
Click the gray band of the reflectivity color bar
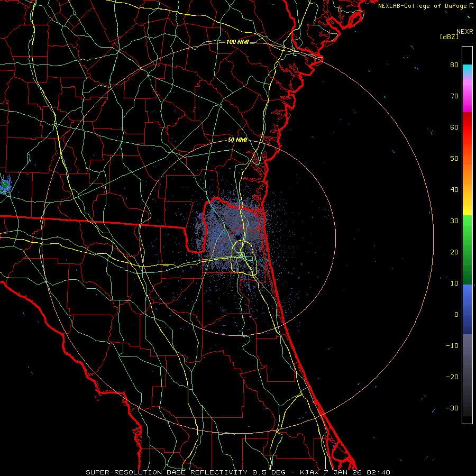point(467,375)
